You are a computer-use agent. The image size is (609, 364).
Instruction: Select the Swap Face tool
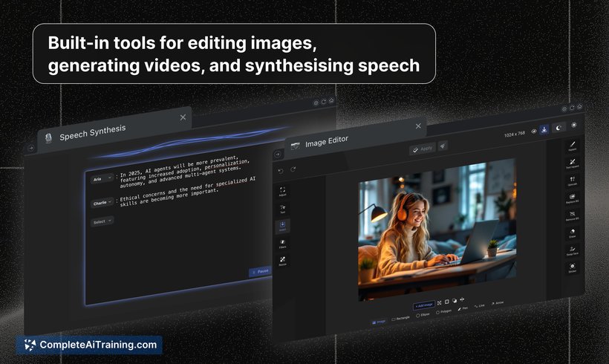(x=572, y=250)
